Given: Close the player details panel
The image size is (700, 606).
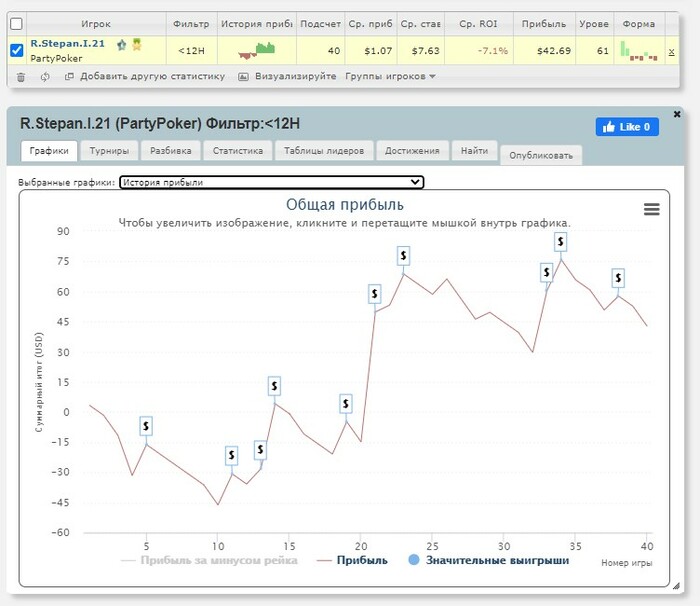Looking at the screenshot, I should [677, 114].
